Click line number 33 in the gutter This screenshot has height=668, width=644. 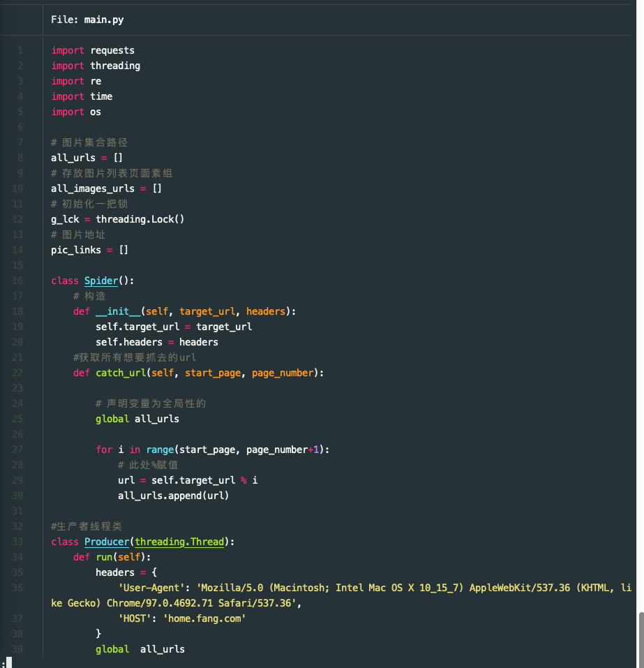pyautogui.click(x=17, y=542)
